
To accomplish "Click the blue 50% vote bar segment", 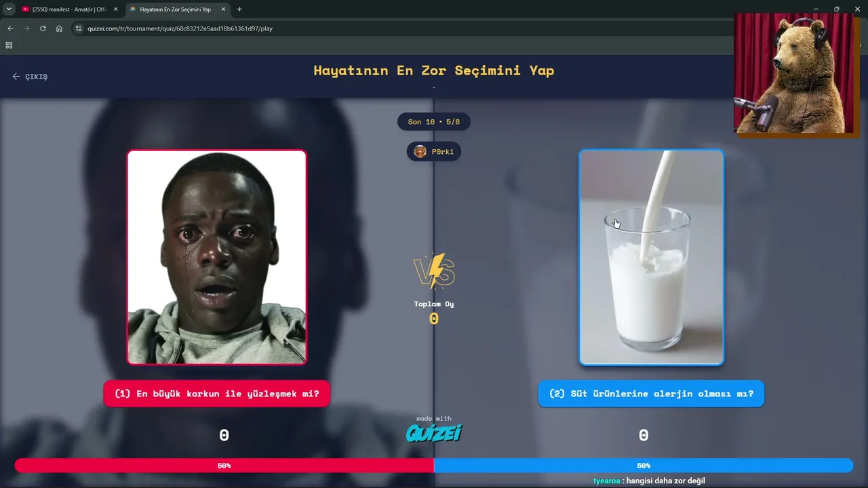I will click(x=644, y=466).
